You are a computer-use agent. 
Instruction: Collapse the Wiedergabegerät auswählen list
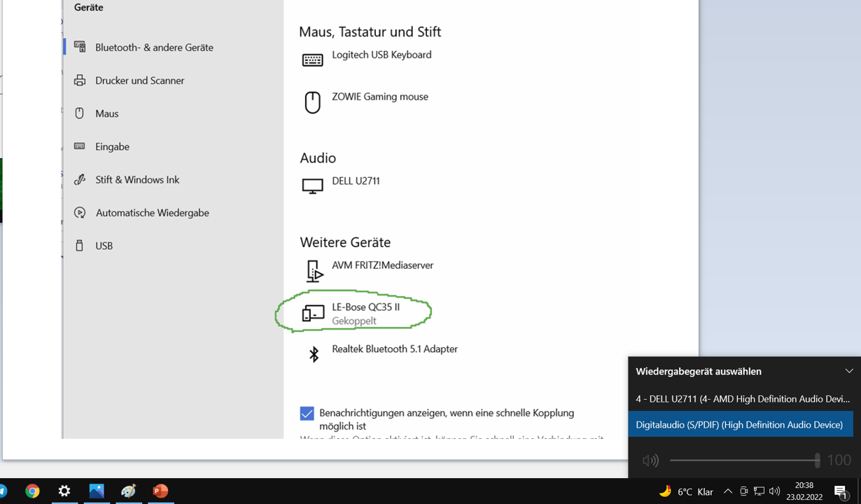(849, 371)
